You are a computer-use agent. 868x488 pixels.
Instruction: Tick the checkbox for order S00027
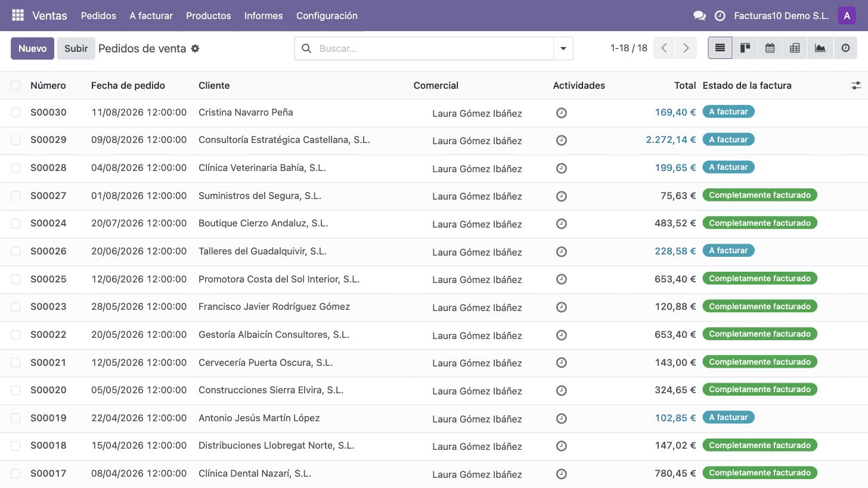click(15, 196)
